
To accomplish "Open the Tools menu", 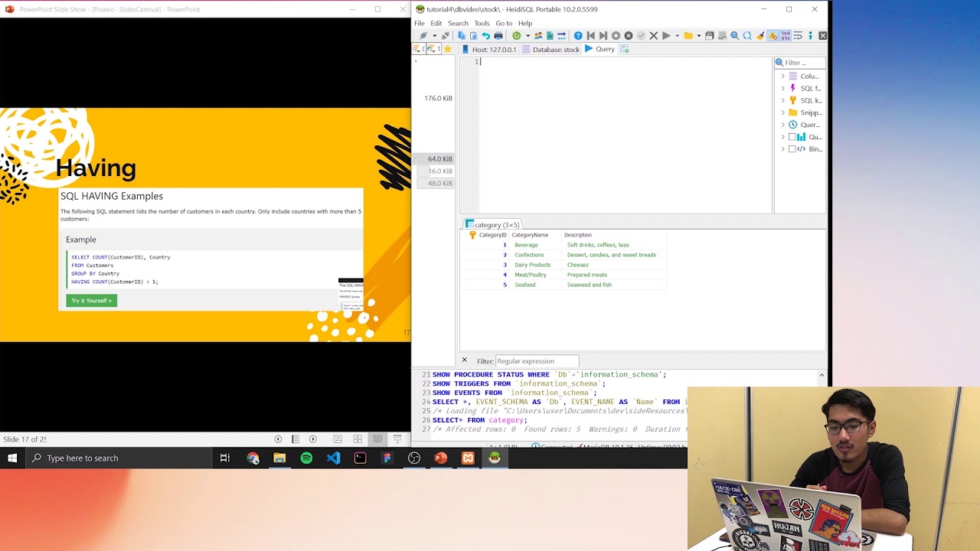I will point(482,23).
